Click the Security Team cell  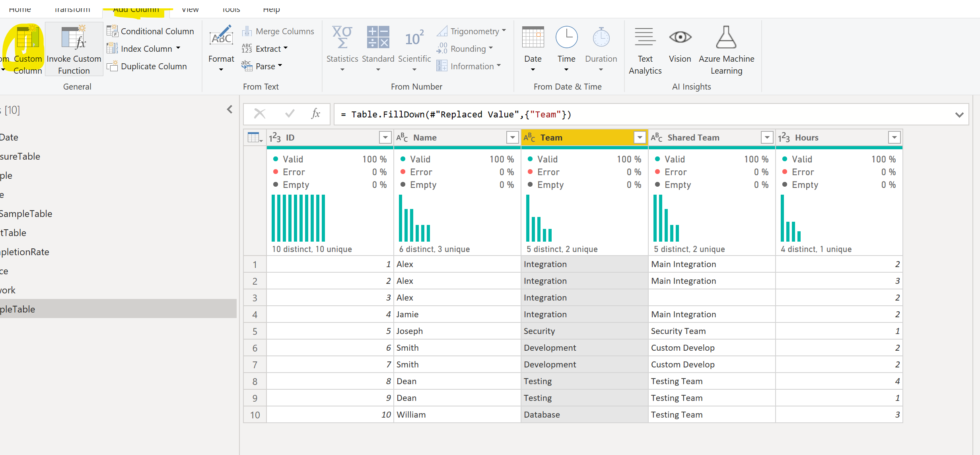pyautogui.click(x=712, y=331)
